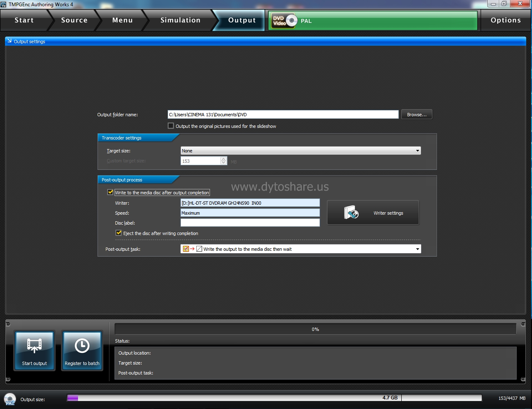Toggle Write to media disc after output

click(110, 192)
